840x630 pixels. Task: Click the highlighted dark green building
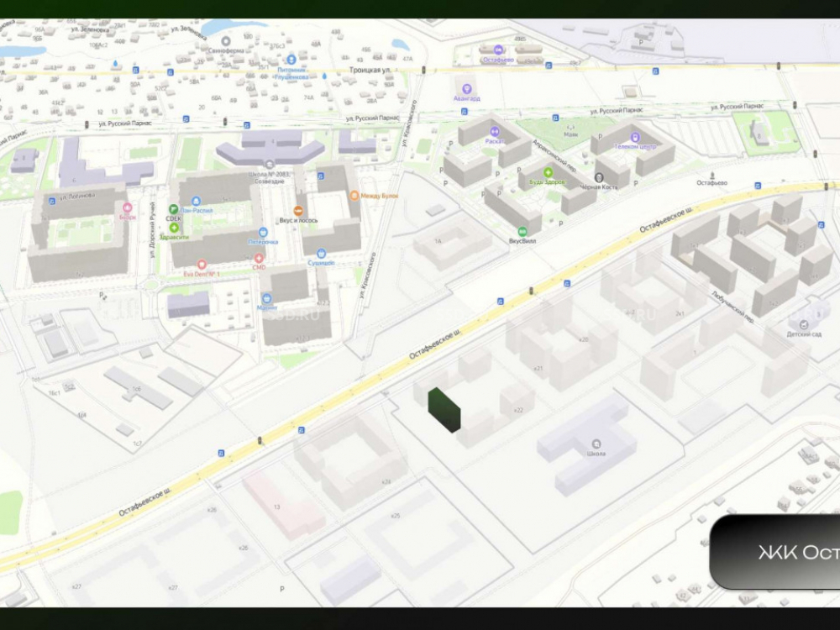[444, 410]
